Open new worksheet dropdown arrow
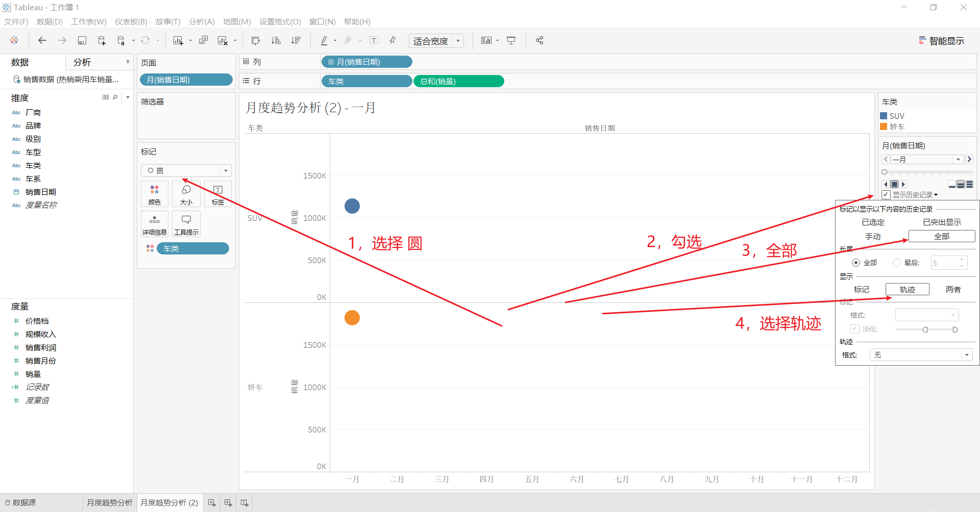 [x=190, y=41]
